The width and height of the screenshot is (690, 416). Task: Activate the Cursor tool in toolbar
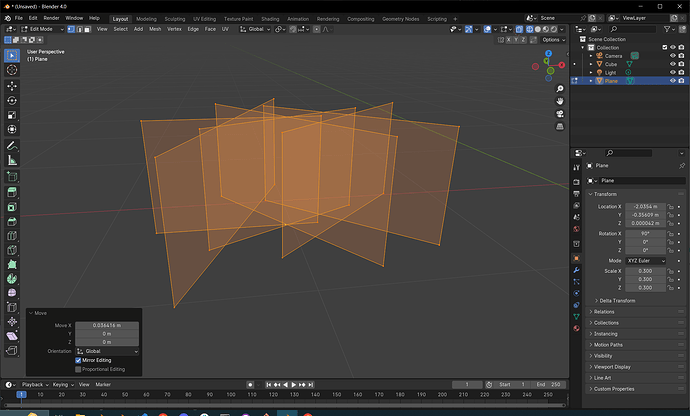(x=12, y=70)
